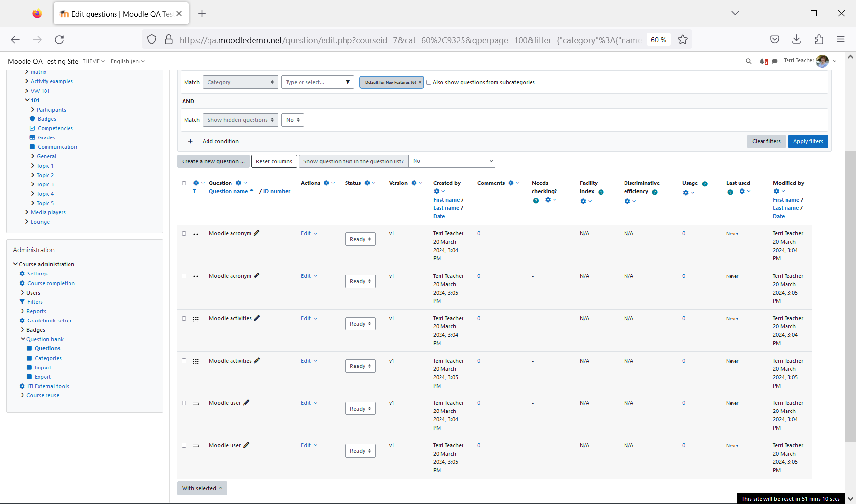The height and width of the screenshot is (504, 856).
Task: Open the THEME dropdown in header
Action: [x=93, y=61]
